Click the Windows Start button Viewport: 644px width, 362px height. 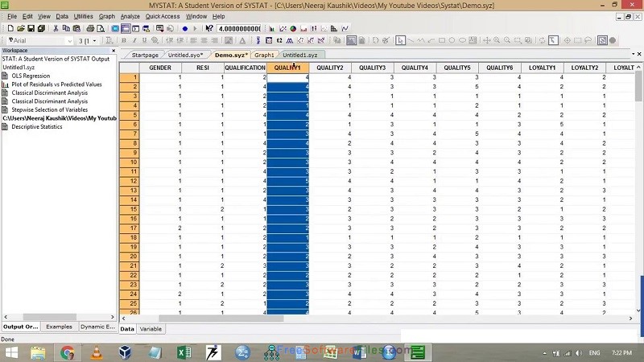[11, 352]
